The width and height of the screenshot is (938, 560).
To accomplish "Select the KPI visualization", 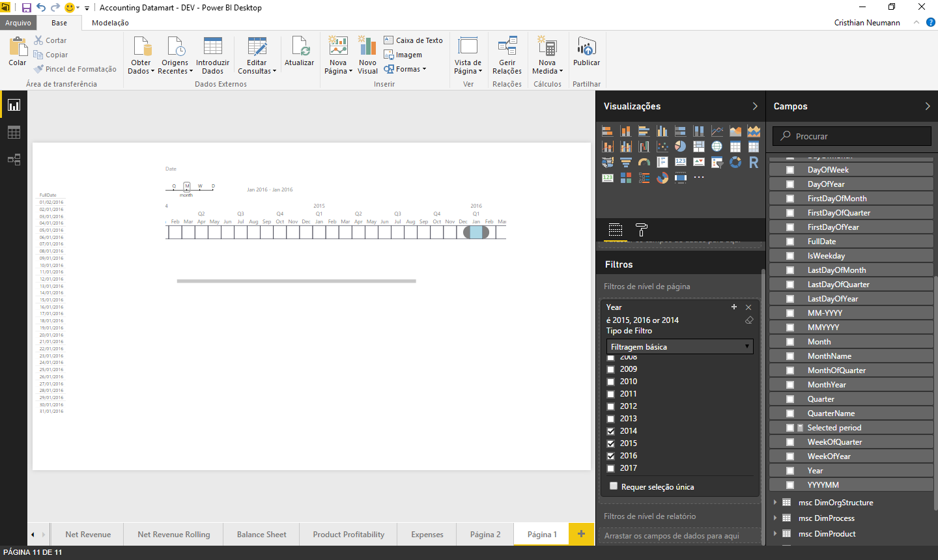I will pyautogui.click(x=698, y=162).
